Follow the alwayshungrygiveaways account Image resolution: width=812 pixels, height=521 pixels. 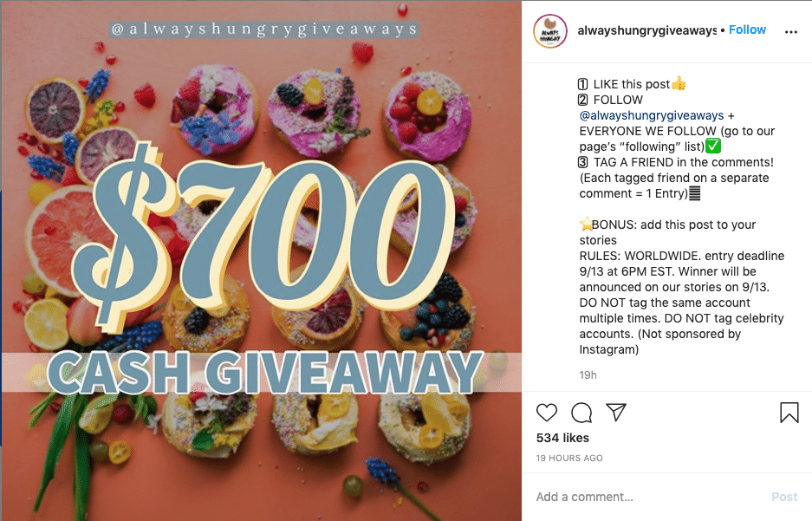[x=747, y=30]
